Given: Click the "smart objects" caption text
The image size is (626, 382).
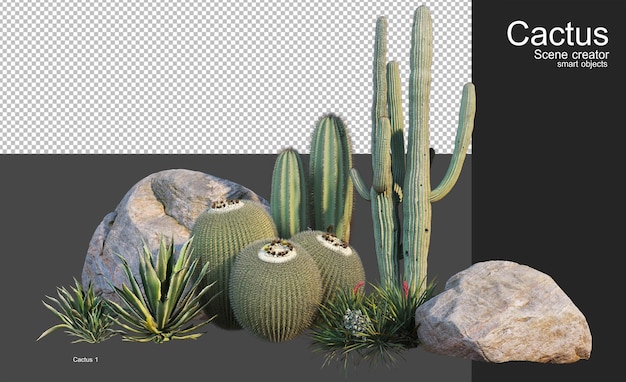Looking at the screenshot, I should point(582,64).
